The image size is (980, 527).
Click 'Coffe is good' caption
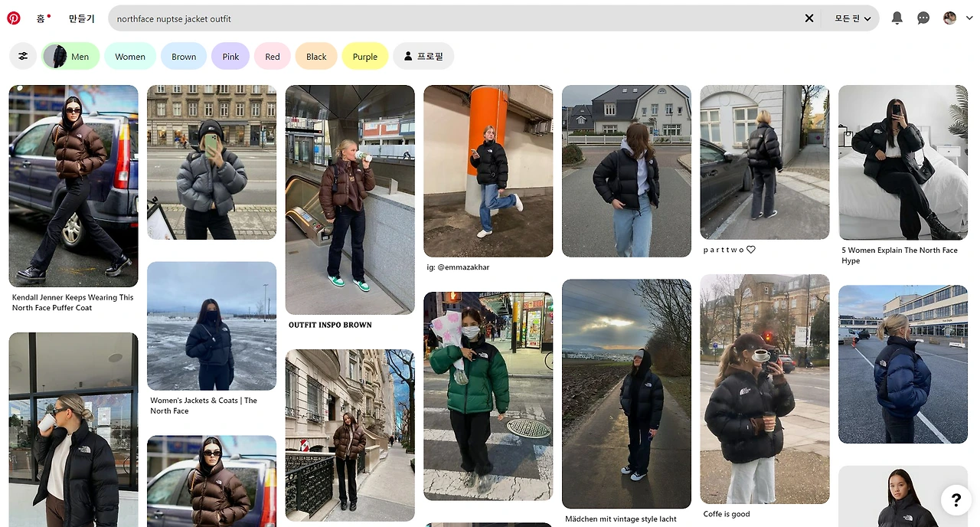tap(727, 514)
